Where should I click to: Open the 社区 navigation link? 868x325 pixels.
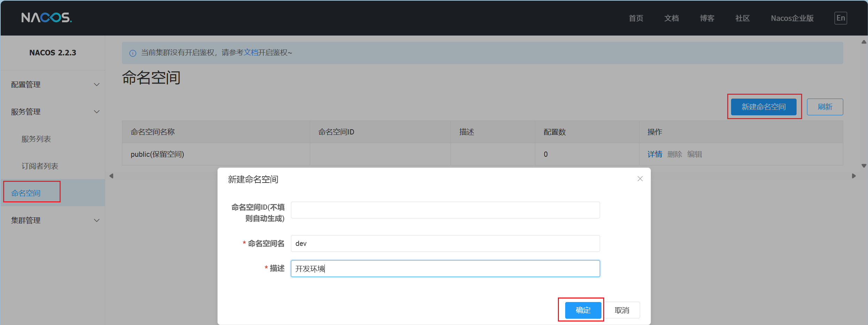coord(743,18)
